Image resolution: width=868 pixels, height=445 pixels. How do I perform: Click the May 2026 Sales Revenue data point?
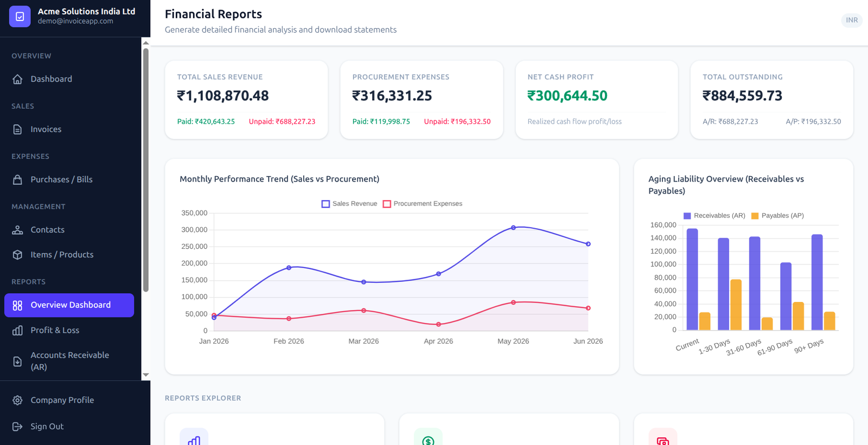click(513, 228)
